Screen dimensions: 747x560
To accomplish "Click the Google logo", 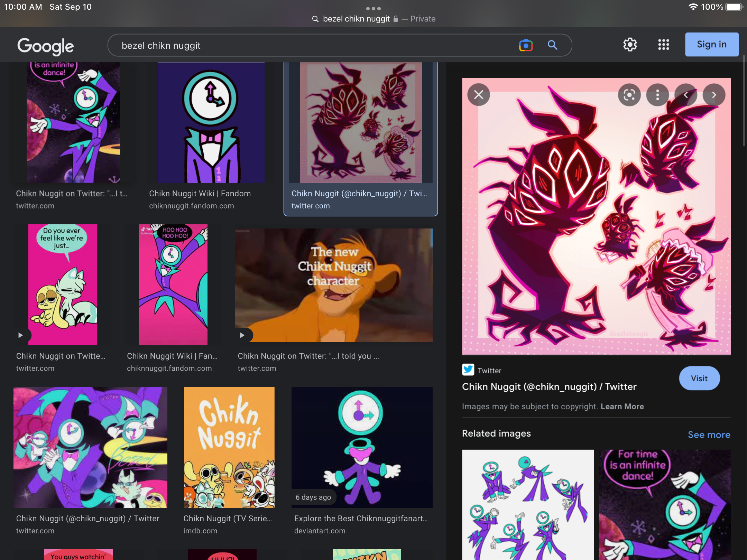I will pos(46,46).
